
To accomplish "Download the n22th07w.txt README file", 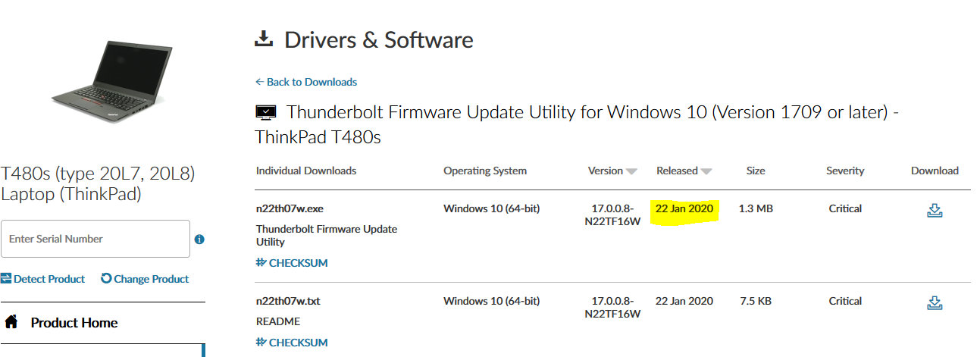I will click(x=935, y=303).
